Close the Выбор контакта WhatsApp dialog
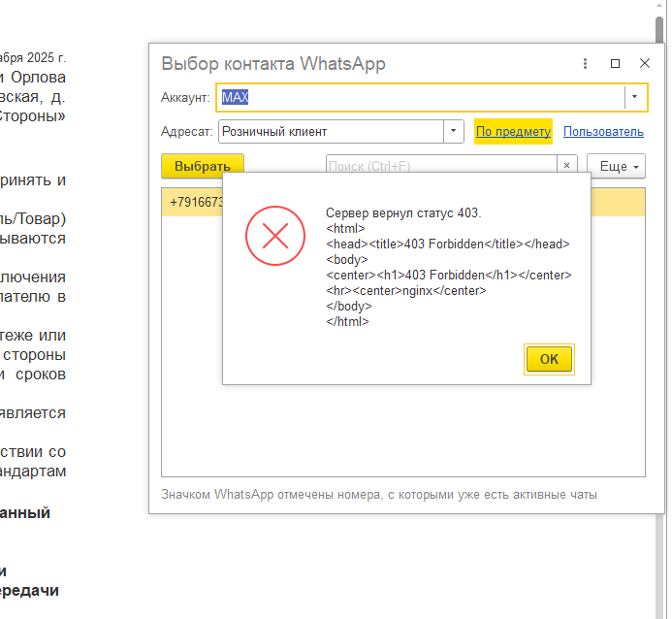672x619 pixels. point(644,64)
